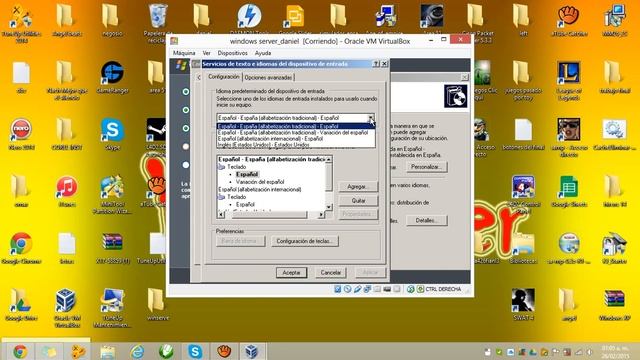Image resolution: width=640 pixels, height=360 pixels.
Task: Click the Agregar button
Action: point(358,187)
